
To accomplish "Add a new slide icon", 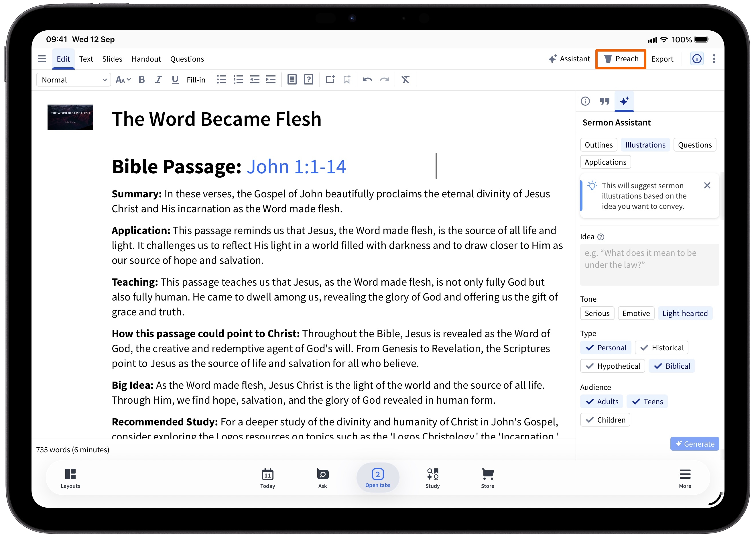I will pos(330,80).
